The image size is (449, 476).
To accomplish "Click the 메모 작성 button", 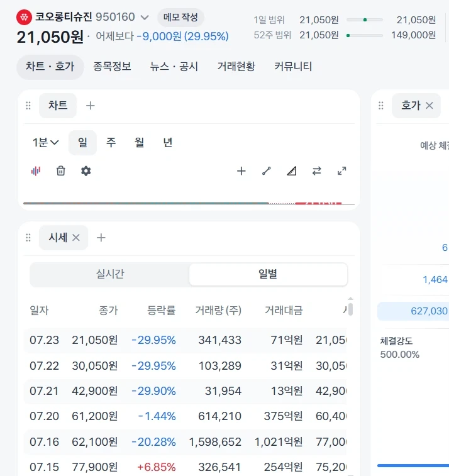I will click(180, 18).
